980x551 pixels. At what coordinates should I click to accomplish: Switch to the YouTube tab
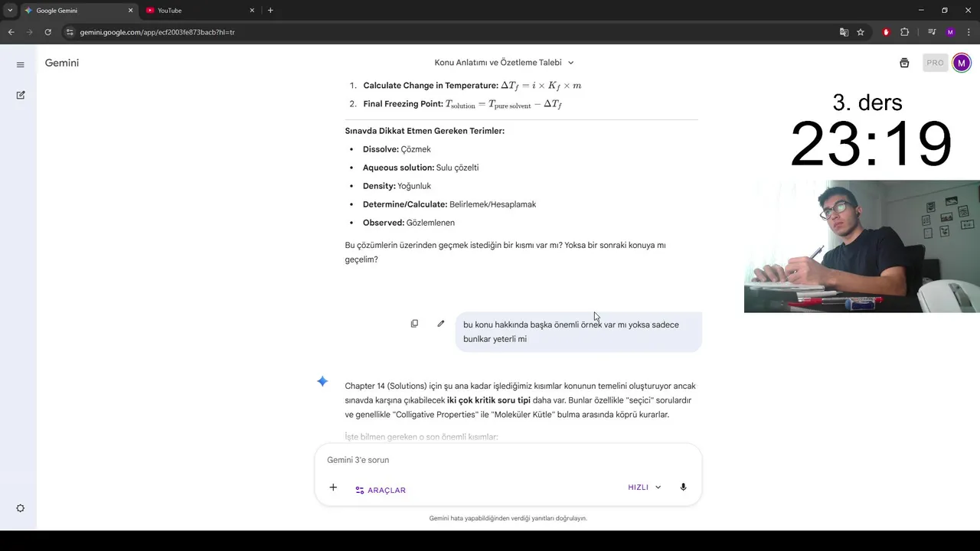point(201,11)
